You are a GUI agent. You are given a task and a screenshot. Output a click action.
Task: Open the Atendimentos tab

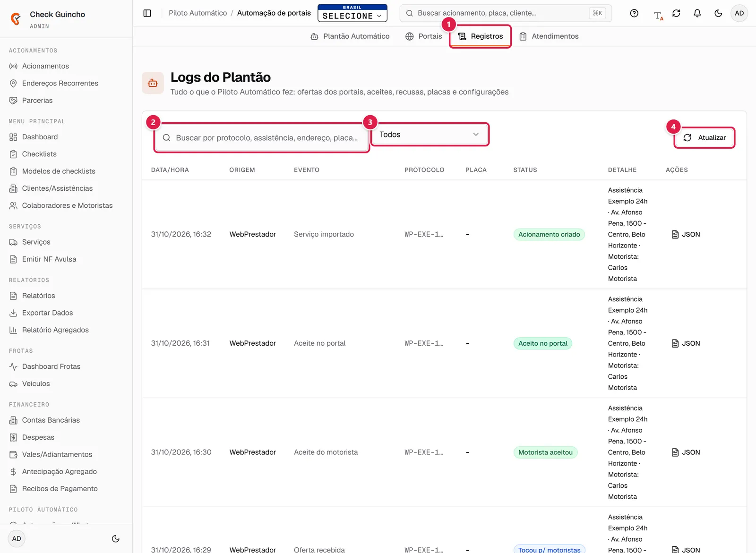[x=549, y=36]
